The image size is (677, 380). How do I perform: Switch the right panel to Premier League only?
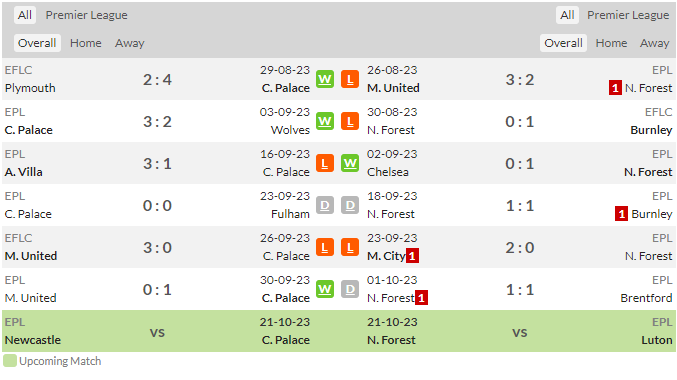point(628,15)
